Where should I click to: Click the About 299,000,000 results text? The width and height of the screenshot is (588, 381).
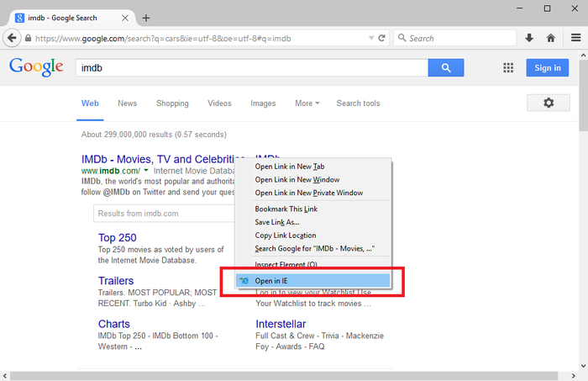pos(154,135)
